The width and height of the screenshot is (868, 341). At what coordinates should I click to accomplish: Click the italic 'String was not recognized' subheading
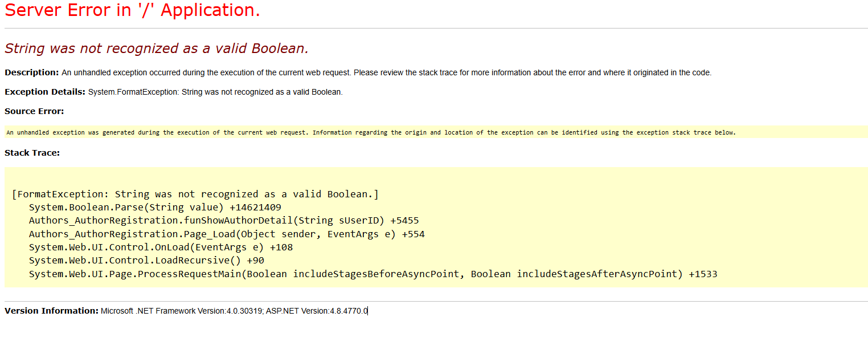click(x=157, y=48)
